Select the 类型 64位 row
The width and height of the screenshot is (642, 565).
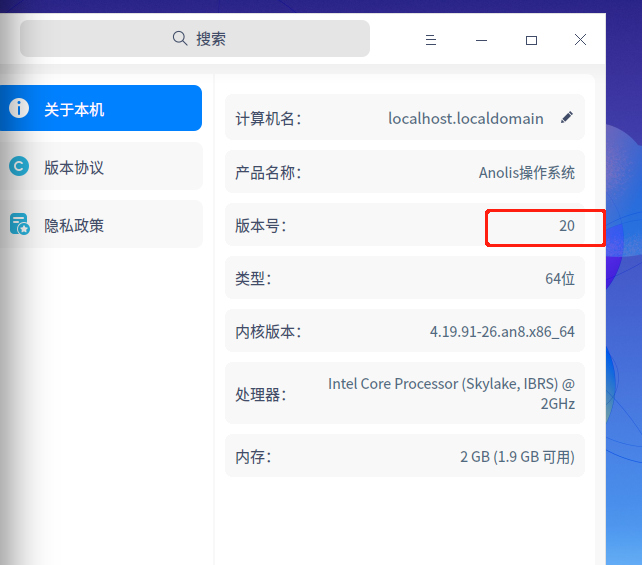(x=404, y=278)
